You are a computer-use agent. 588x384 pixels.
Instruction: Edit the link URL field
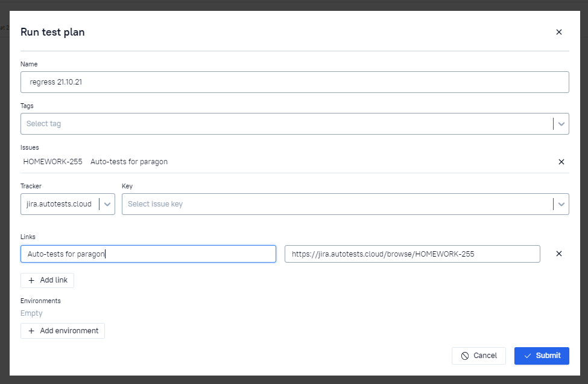coord(412,254)
